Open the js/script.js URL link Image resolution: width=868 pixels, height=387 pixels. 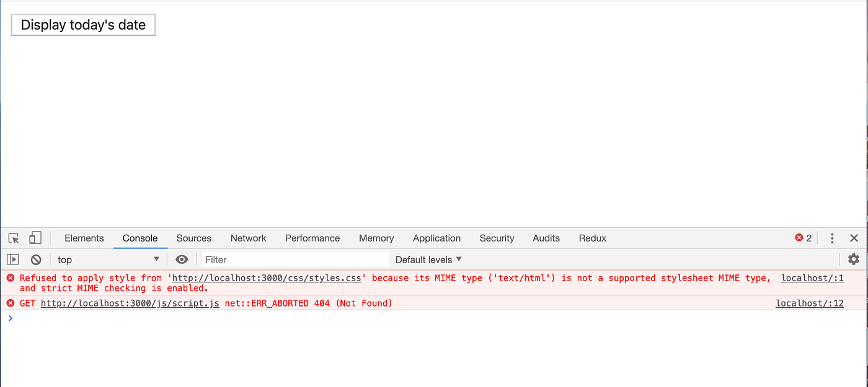click(x=130, y=303)
